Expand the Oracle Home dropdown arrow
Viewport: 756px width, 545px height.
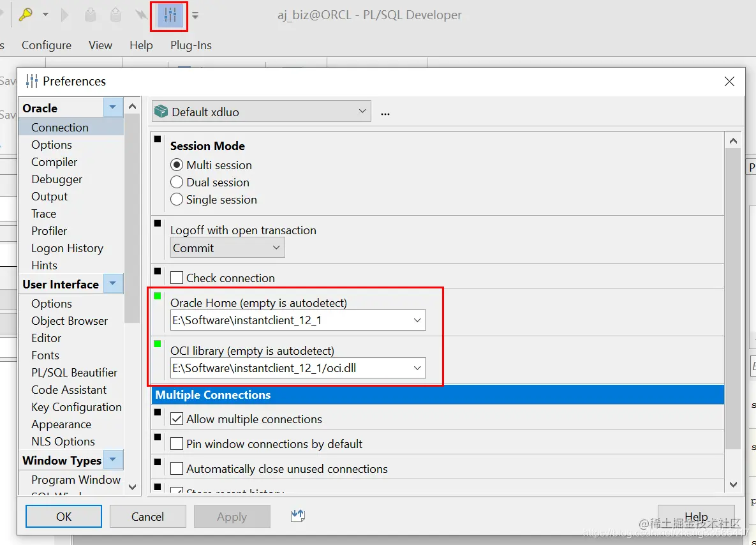click(417, 320)
